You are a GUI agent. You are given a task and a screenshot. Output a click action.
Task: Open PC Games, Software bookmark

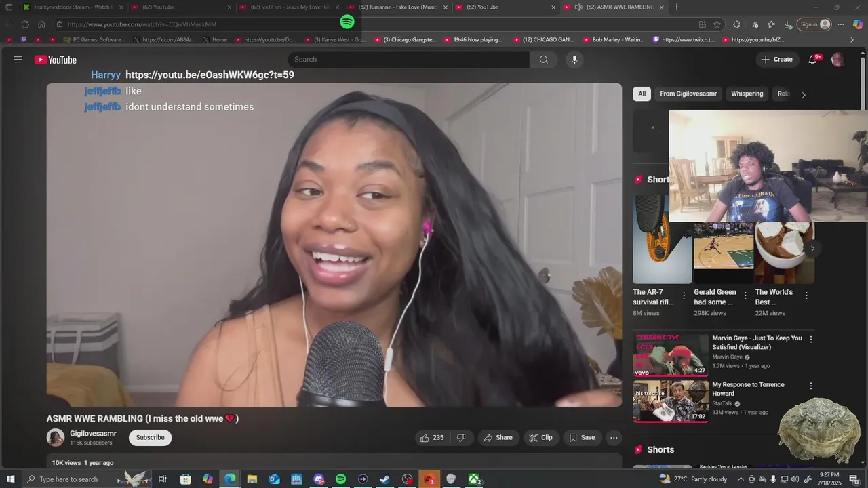tap(94, 40)
